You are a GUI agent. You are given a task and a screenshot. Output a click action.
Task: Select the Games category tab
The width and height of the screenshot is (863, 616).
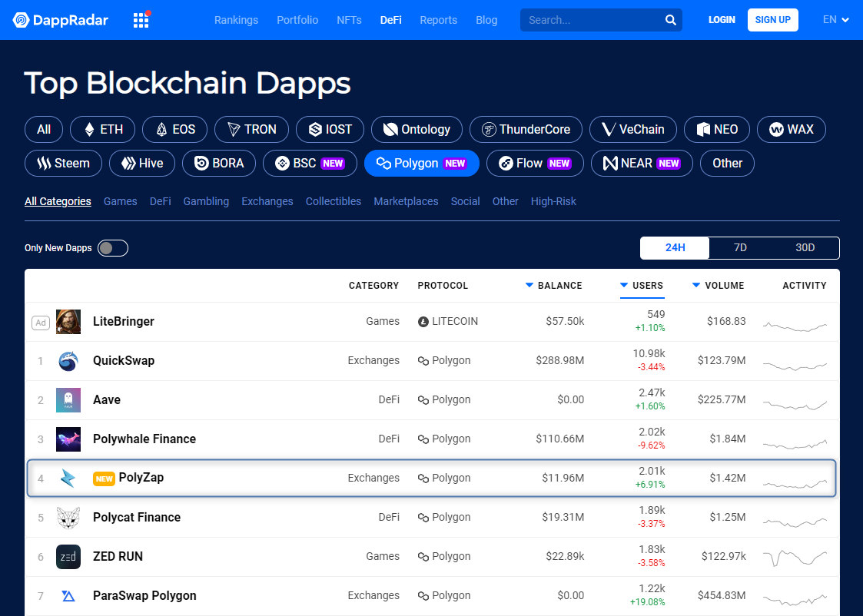coord(120,201)
